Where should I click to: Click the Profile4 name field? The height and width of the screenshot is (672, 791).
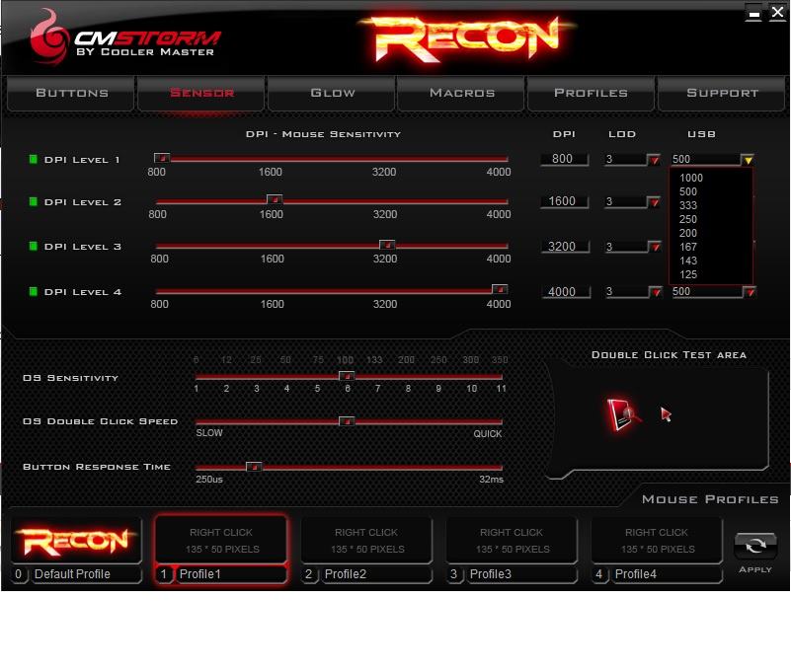coord(667,574)
